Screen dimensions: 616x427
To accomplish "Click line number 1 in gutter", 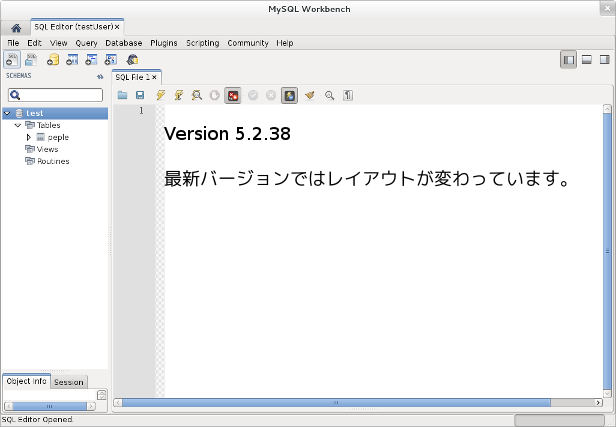I will tap(141, 111).
